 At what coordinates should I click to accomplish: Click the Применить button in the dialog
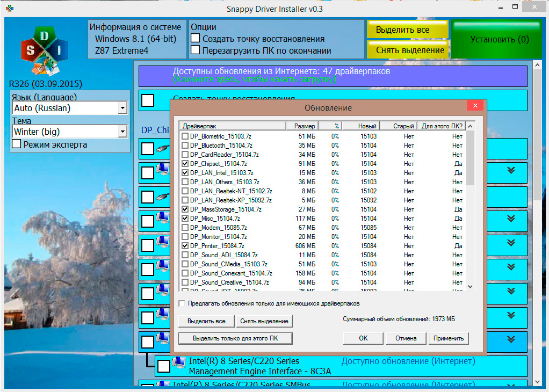[x=449, y=338]
